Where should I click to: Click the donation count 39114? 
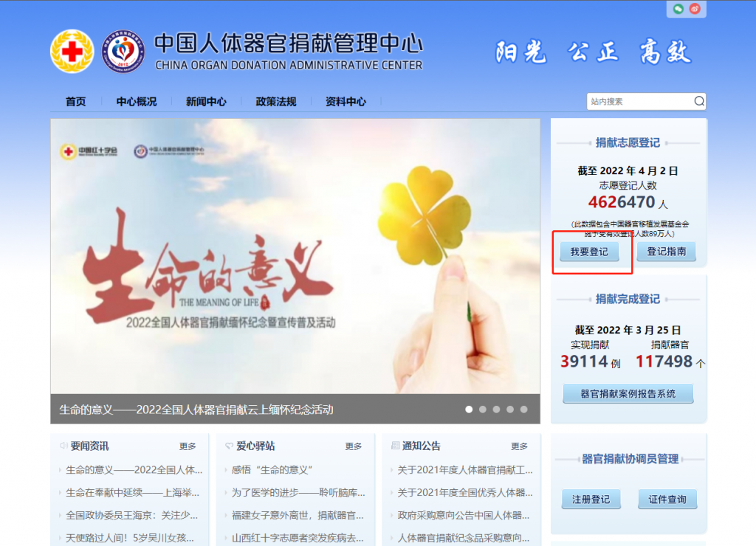(584, 362)
